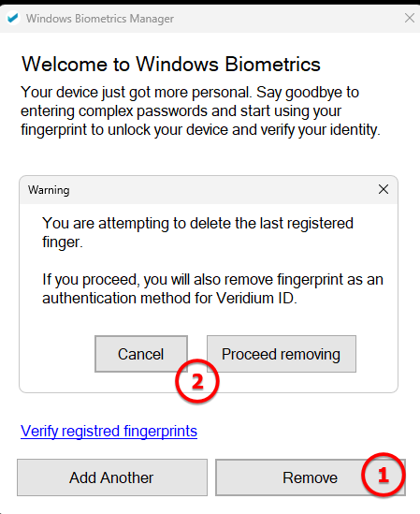The image size is (420, 514).
Task: Click the 'attempting to delete the last registered finger' message
Action: pyautogui.click(x=197, y=232)
